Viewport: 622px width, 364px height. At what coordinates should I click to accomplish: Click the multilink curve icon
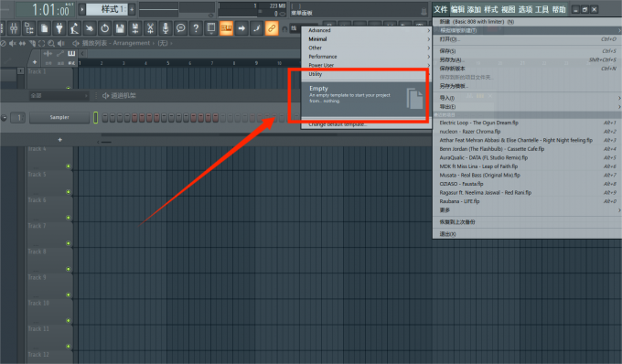[256, 28]
